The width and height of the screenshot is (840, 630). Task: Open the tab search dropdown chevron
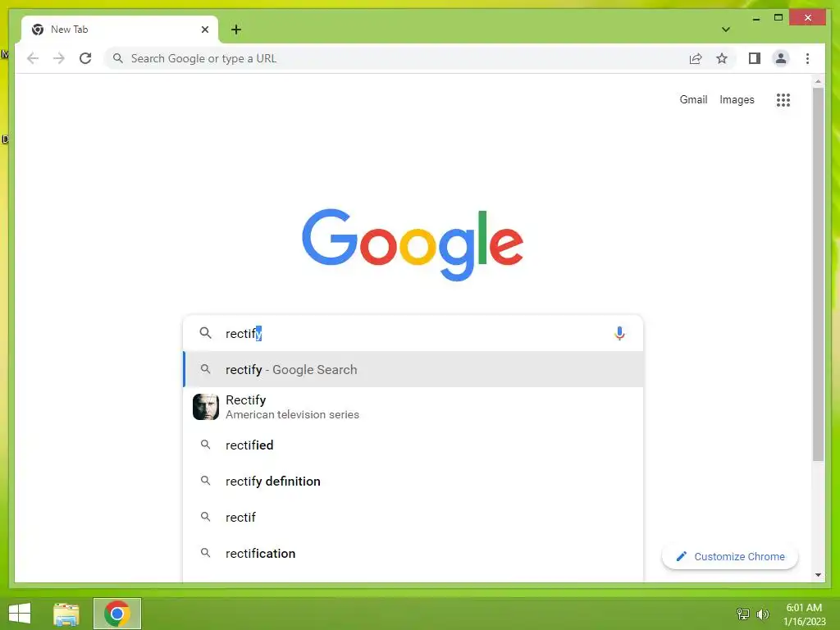point(726,30)
